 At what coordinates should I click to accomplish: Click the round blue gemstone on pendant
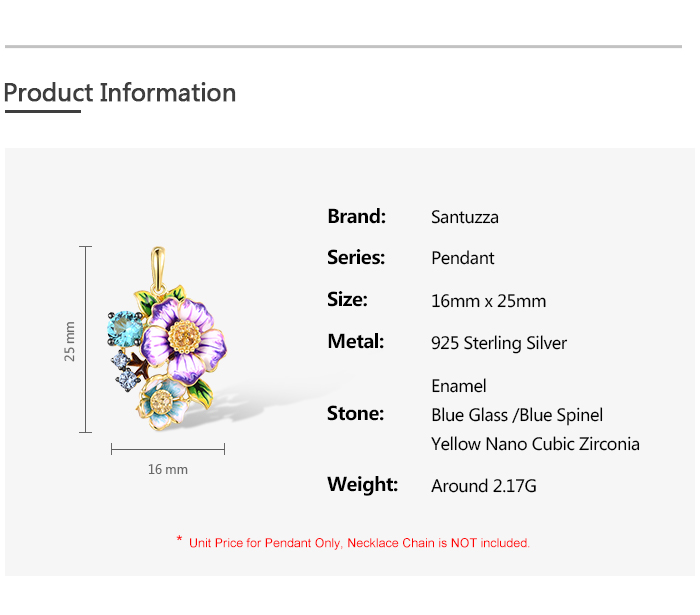pos(126,325)
